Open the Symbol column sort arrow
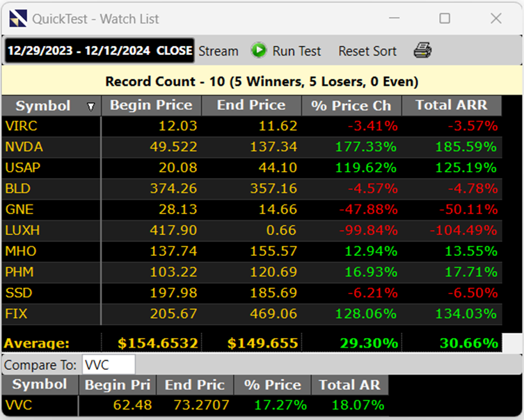The height and width of the screenshot is (420, 524). click(x=90, y=106)
